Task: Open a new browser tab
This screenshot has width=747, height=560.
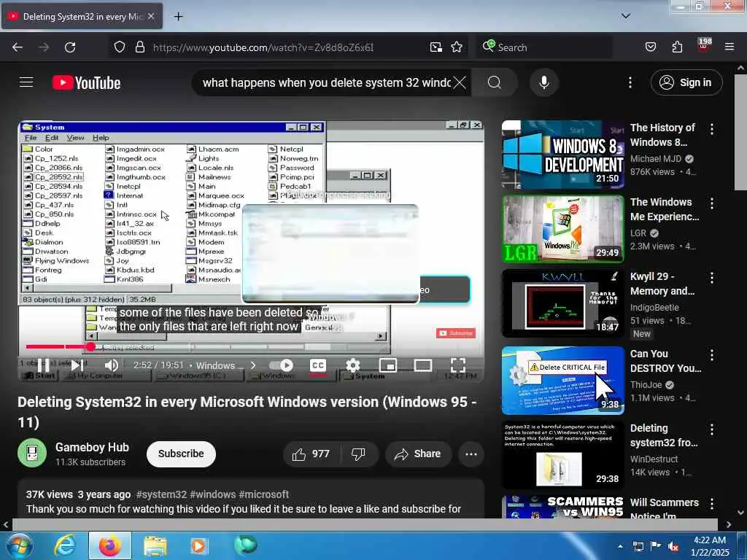Action: 178,17
